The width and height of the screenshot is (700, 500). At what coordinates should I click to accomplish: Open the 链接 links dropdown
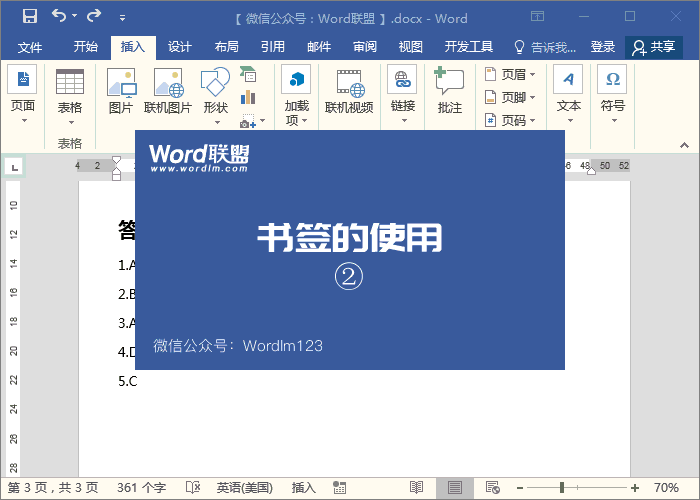[x=403, y=95]
